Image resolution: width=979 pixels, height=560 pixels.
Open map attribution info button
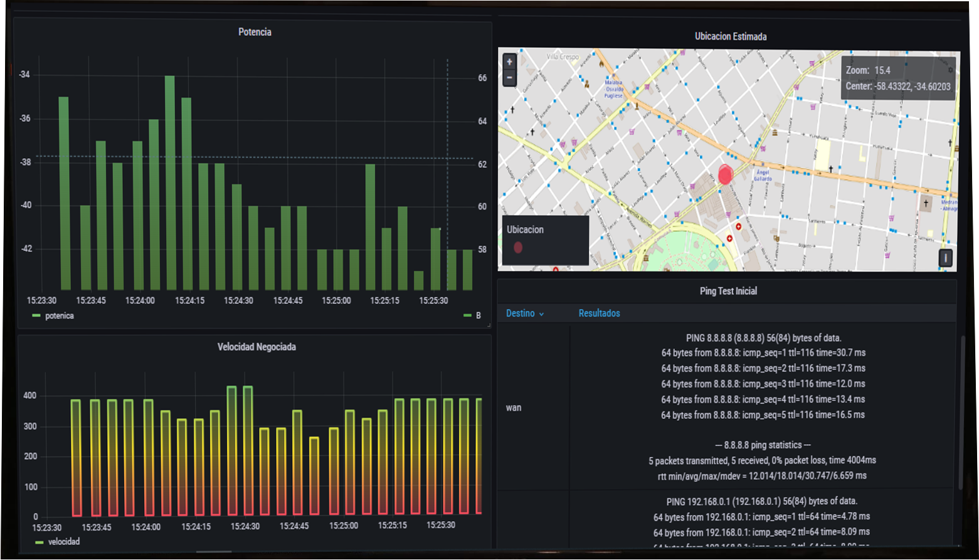(945, 258)
